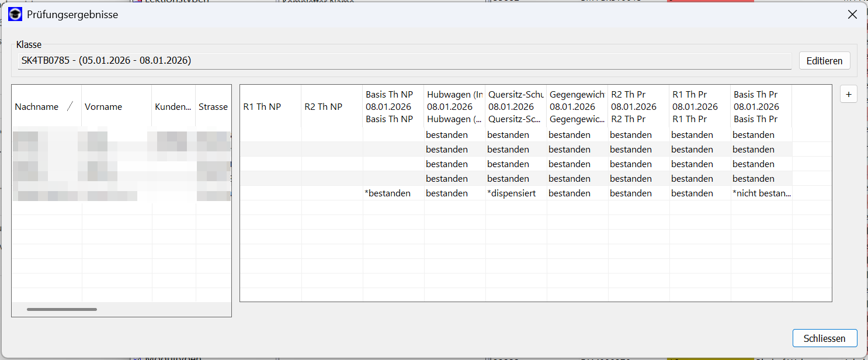Select the Gegengewicht column header
The height and width of the screenshot is (360, 868).
coord(577,106)
